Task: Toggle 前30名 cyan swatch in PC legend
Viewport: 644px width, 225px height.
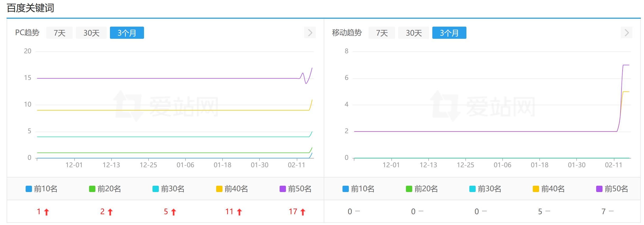Action: 156,189
